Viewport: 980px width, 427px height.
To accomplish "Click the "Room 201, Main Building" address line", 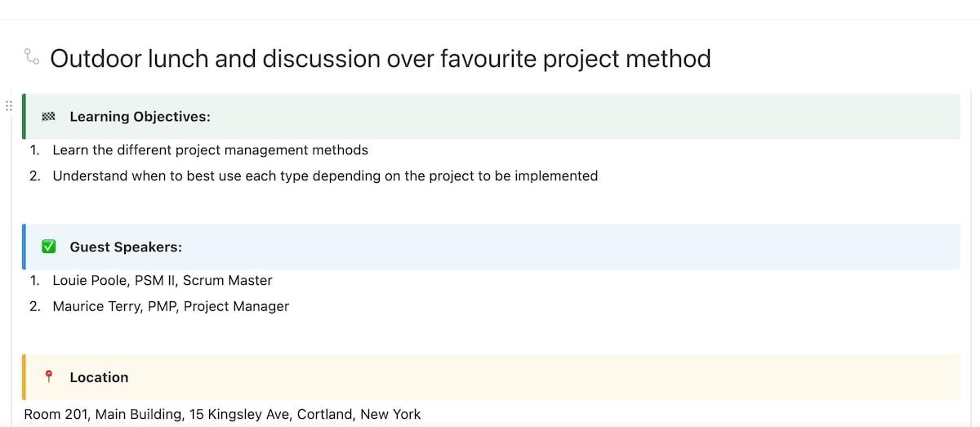I will 222,414.
